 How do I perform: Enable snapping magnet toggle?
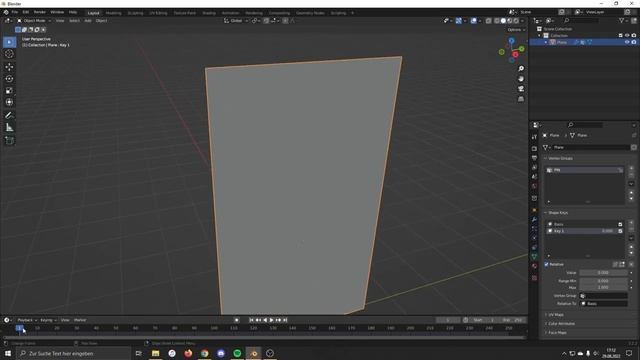[266, 21]
